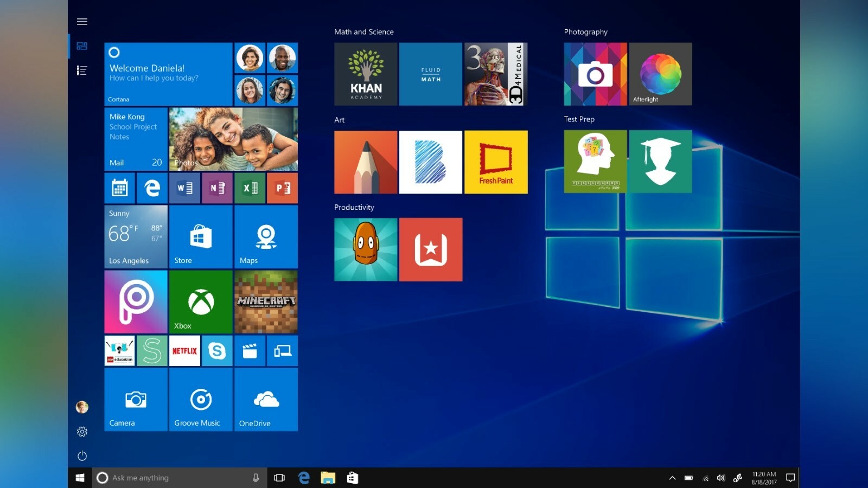This screenshot has width=868, height=488.
Task: Expand the Start hamburger menu
Action: click(x=82, y=22)
